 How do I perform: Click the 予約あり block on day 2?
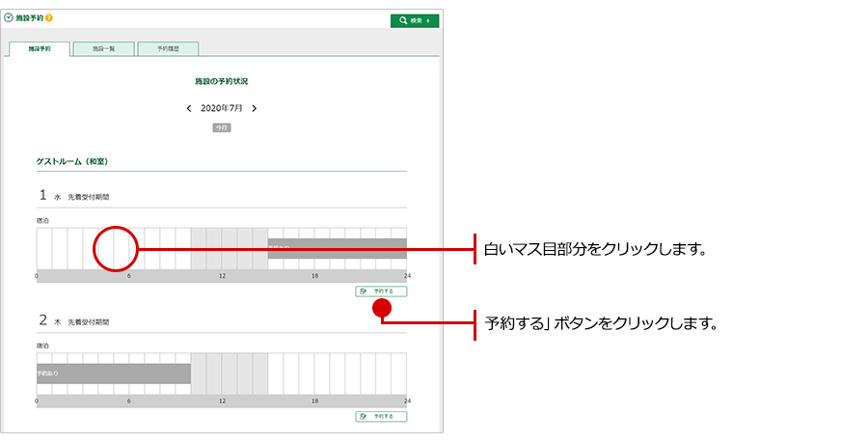tap(113, 373)
